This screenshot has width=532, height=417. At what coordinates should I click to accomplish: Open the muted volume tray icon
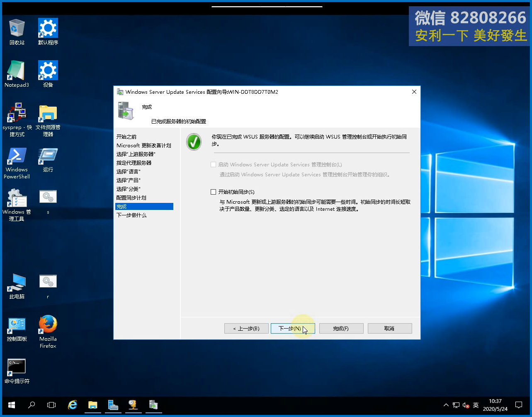point(466,405)
